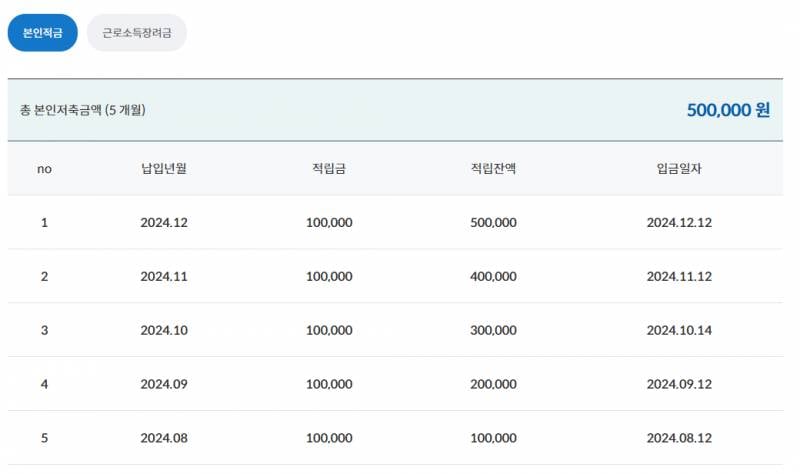Select the payment month 2024.10 cell
This screenshot has width=800, height=474.
point(164,330)
